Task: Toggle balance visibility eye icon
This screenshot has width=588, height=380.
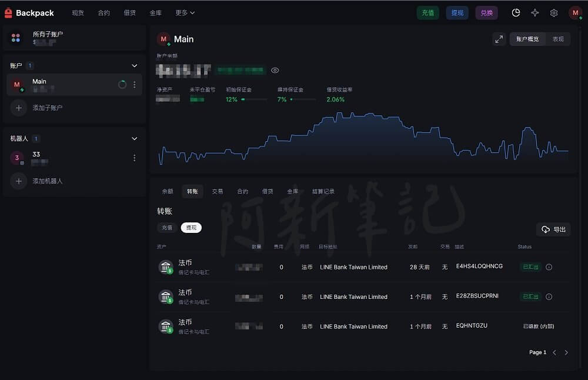Action: (275, 70)
